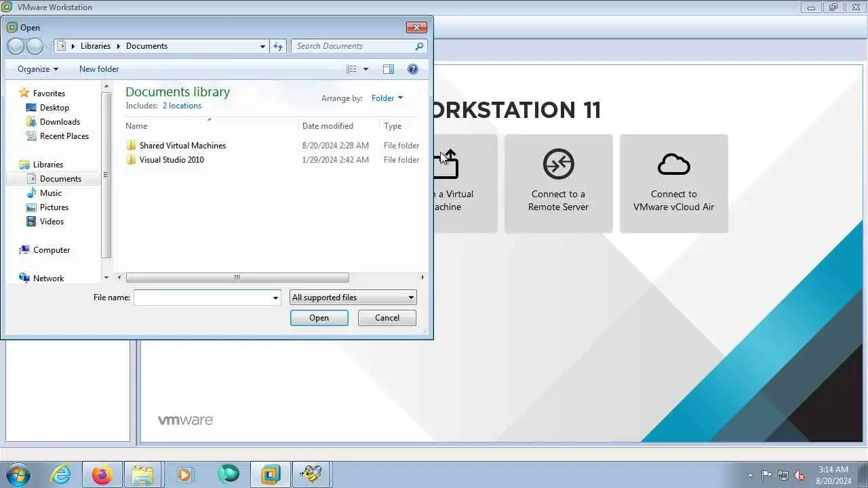Click the bee icon application in taskbar

point(311,474)
